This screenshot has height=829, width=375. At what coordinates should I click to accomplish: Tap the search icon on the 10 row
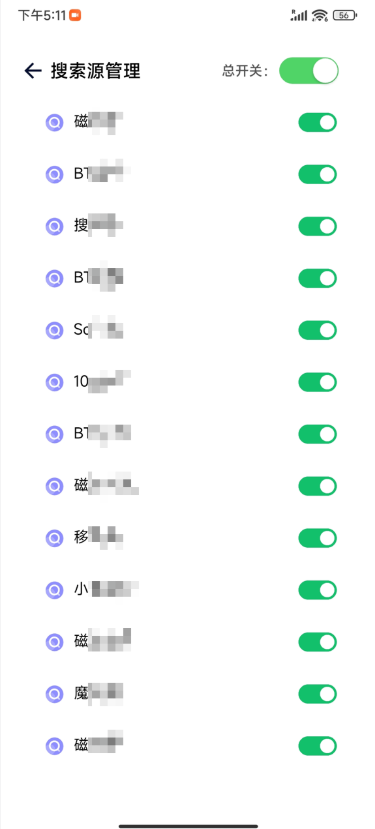click(54, 382)
